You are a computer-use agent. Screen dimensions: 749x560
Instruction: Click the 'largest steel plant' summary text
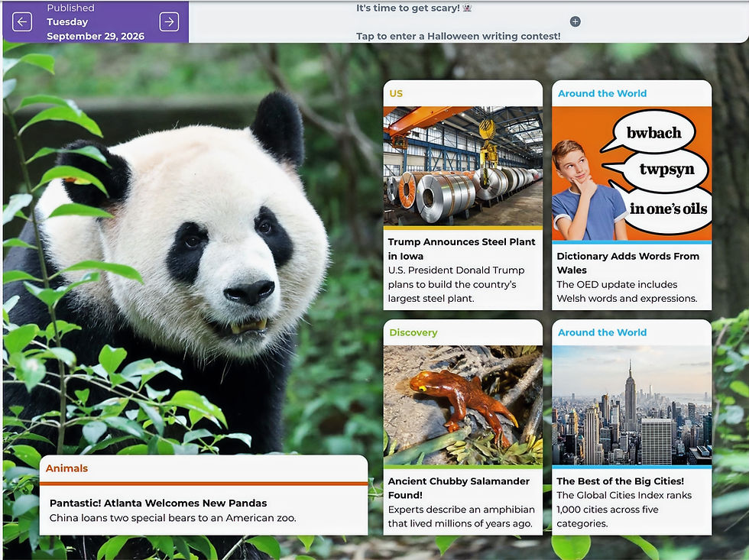[x=456, y=284]
